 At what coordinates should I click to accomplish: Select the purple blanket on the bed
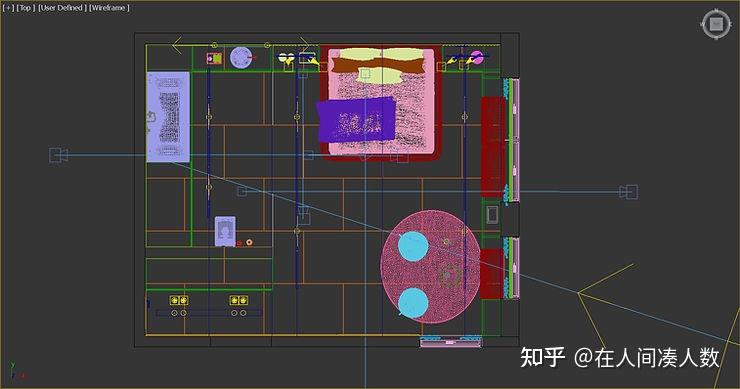[356, 120]
